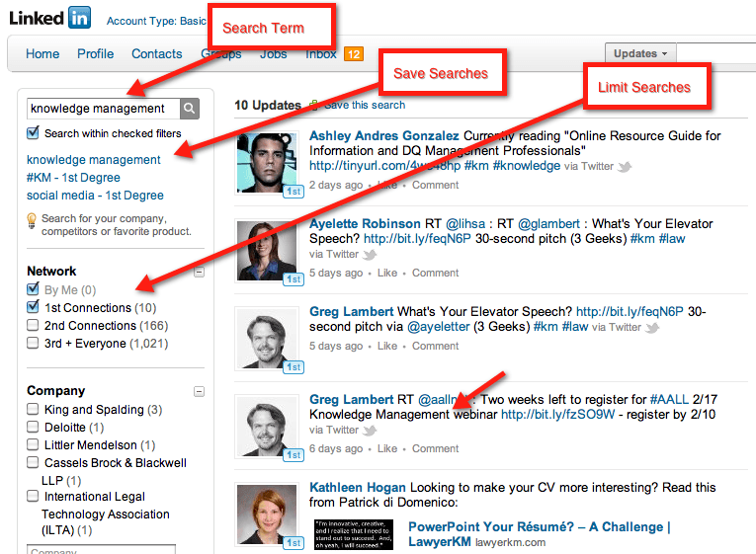Click Twitter bird in Greg's elevator speech update

[x=652, y=328]
